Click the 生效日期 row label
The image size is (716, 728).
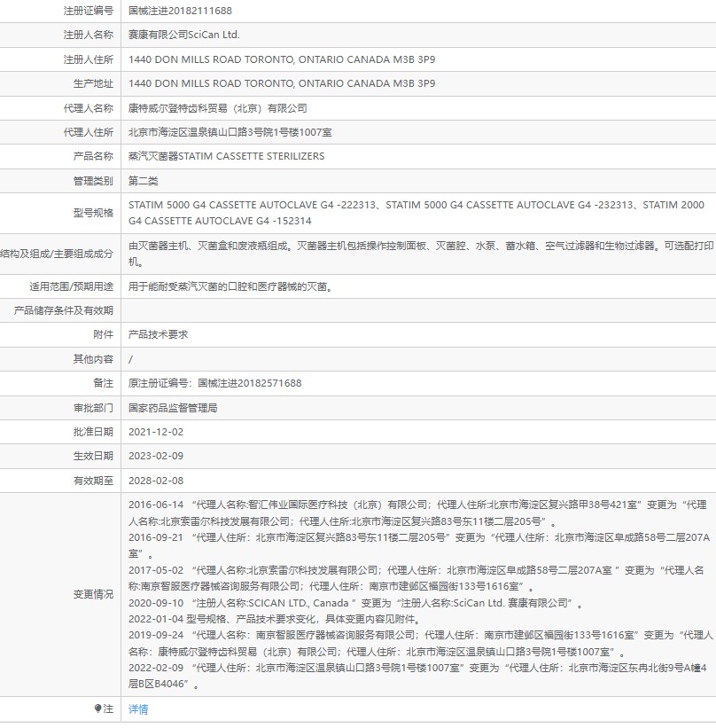93,456
